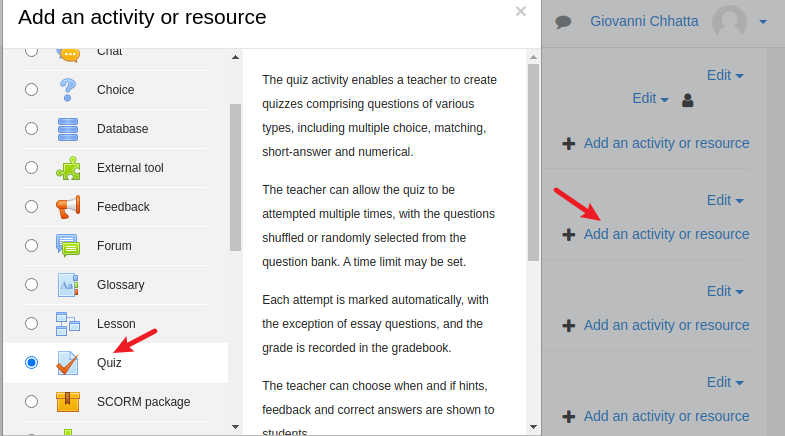Viewport: 785px width, 436px height.
Task: Select the Feedback radio button
Action: [x=32, y=207]
